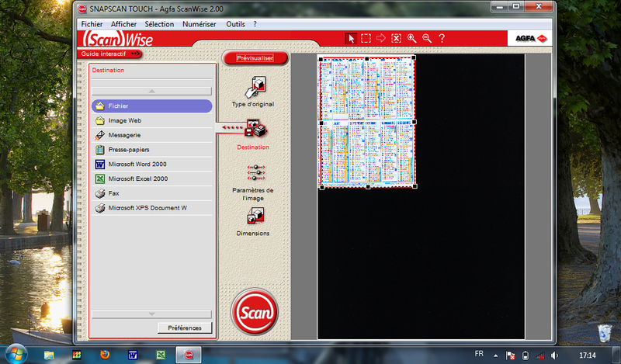Select Microsoft Word 2000 destination
Viewport: 621px width, 364px height.
[151, 164]
